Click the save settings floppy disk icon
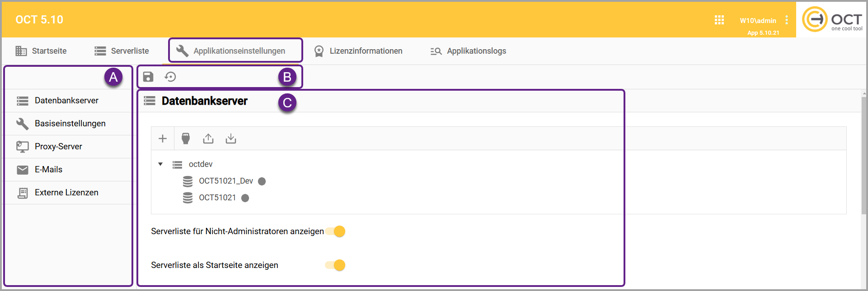 tap(148, 77)
